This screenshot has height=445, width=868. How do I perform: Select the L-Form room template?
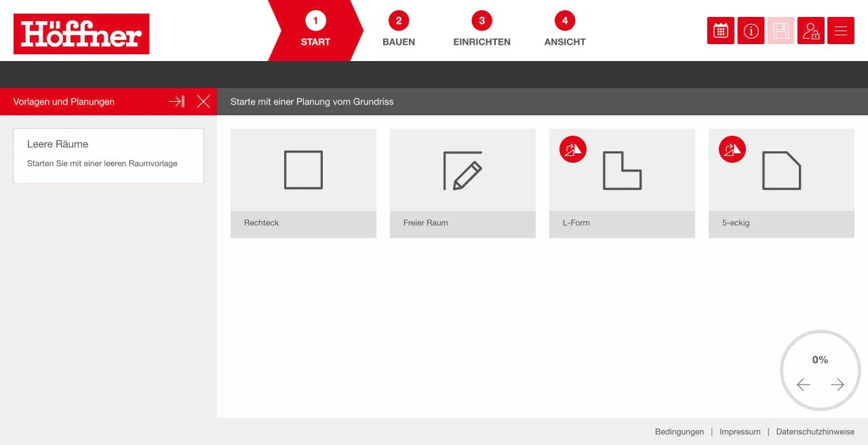pos(622,183)
